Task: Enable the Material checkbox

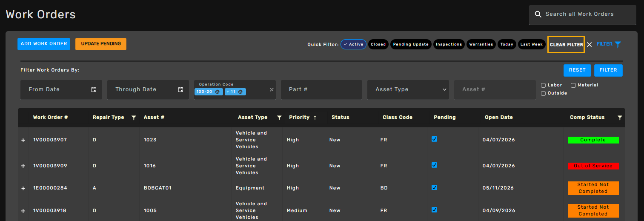Action: pos(573,85)
